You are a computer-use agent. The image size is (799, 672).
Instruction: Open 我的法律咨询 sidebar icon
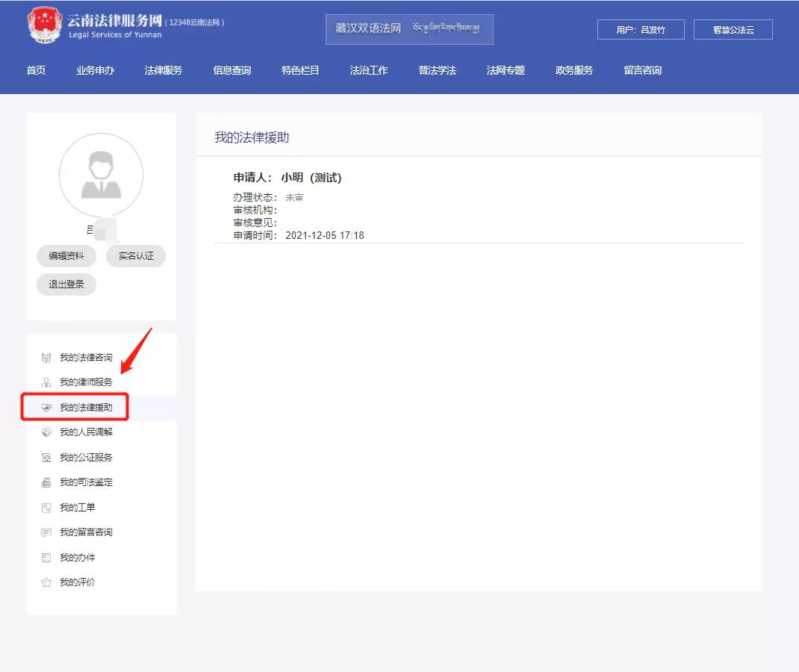point(46,357)
